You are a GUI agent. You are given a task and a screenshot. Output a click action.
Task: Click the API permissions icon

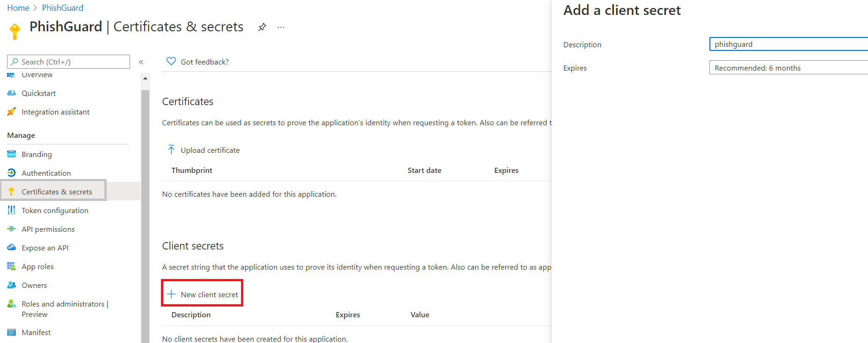click(12, 229)
